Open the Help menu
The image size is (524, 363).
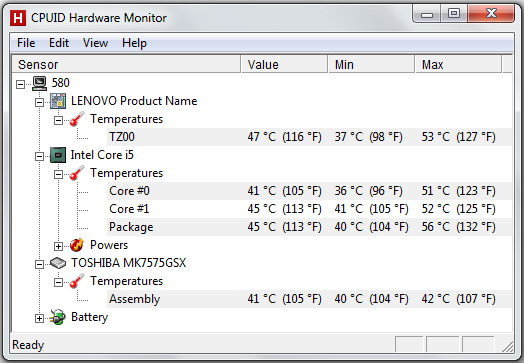pyautogui.click(x=134, y=43)
